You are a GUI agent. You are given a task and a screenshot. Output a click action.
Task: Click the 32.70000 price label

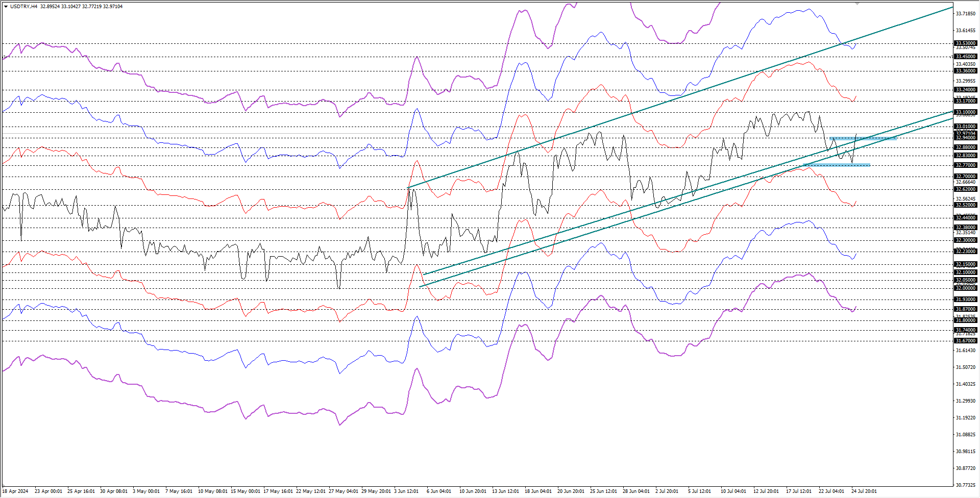pyautogui.click(x=966, y=177)
